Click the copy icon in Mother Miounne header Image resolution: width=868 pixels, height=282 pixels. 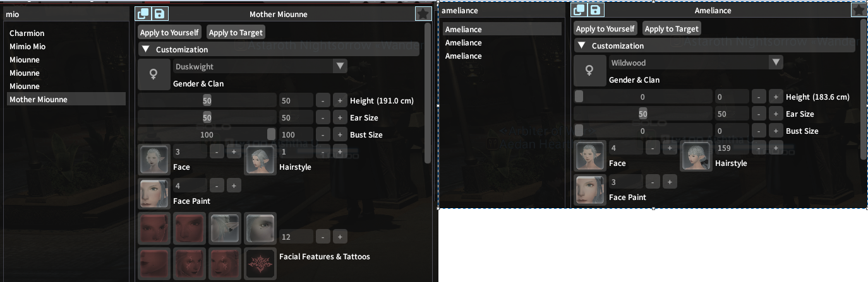[143, 14]
